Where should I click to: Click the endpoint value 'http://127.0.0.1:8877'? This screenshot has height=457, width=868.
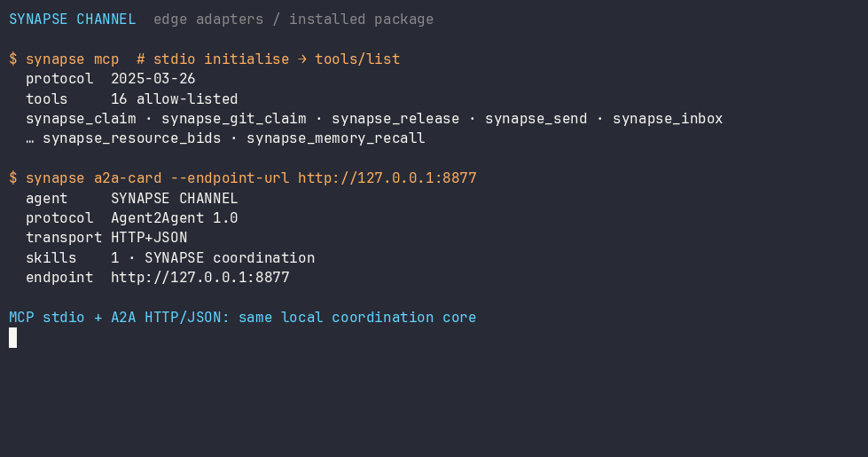199,278
